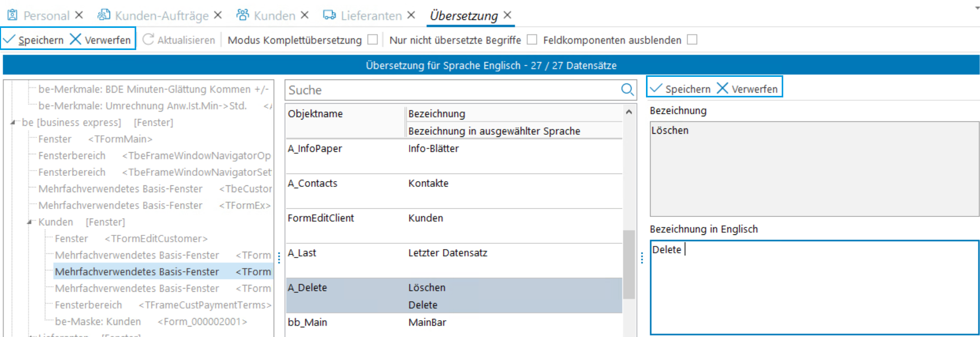Click scroll up arrow in translation list
This screenshot has width=980, height=337.
coord(629,112)
